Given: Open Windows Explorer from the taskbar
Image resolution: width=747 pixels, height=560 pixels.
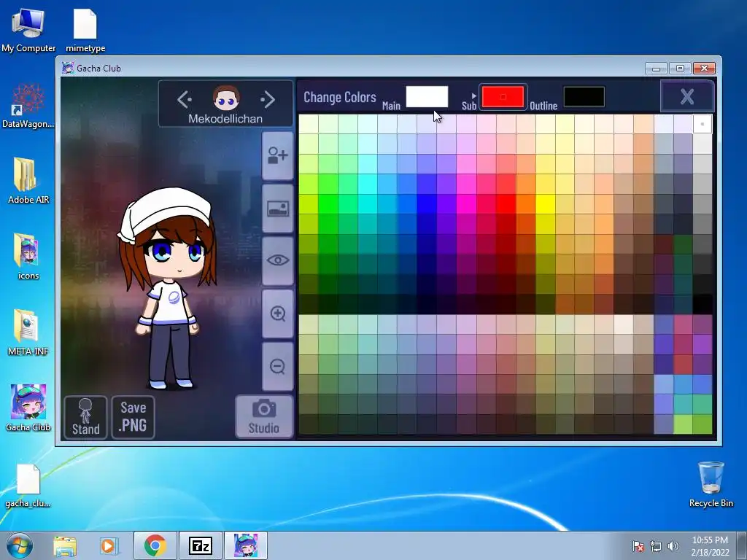Looking at the screenshot, I should point(65,545).
